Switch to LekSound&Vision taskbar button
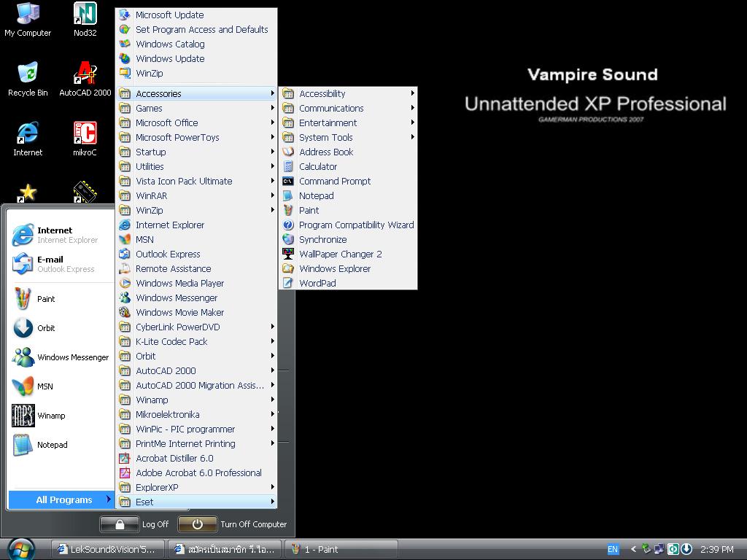 click(107, 549)
